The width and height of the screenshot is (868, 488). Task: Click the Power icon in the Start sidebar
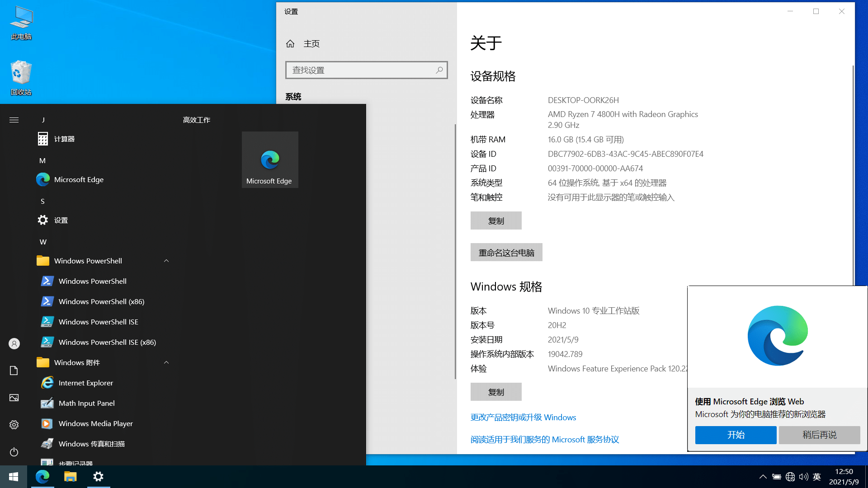(14, 452)
